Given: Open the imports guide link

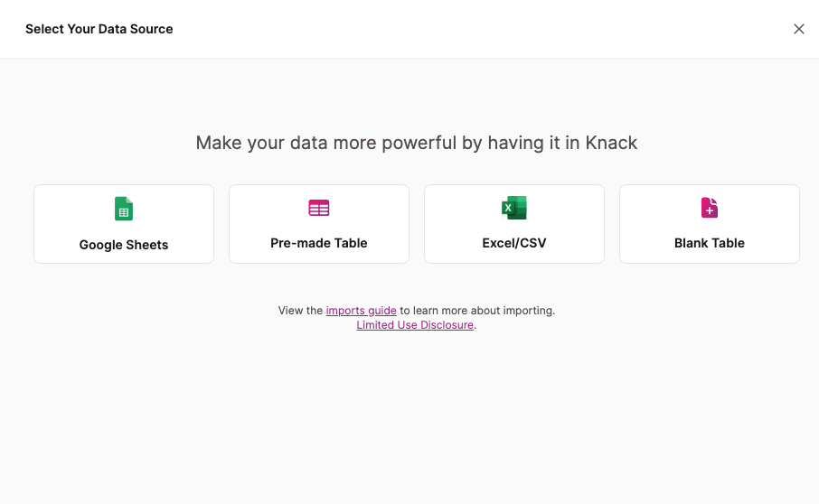Looking at the screenshot, I should 362,311.
